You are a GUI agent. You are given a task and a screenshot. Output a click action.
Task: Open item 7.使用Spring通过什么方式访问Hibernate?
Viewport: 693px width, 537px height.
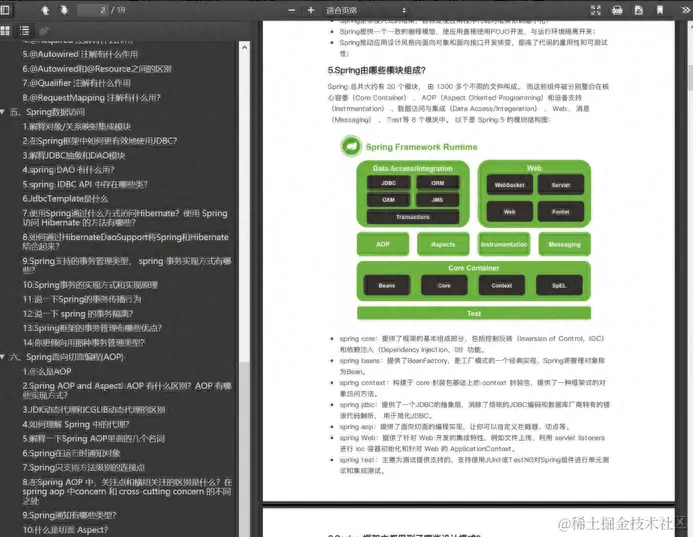pos(125,218)
